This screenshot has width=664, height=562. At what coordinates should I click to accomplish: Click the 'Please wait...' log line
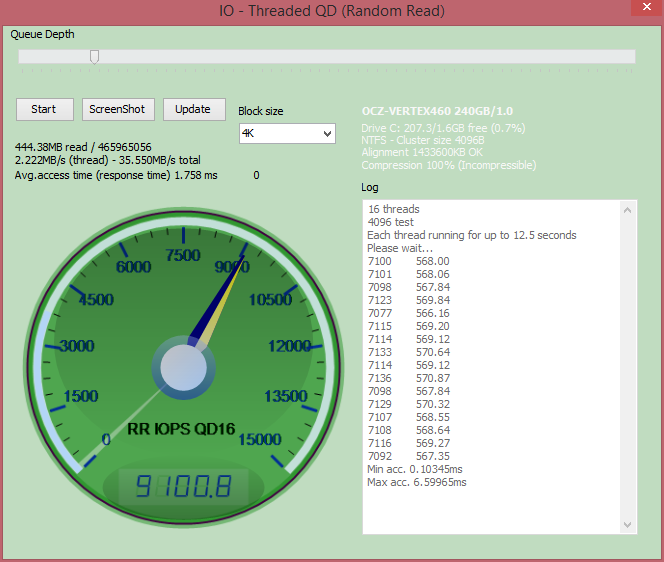pos(400,248)
